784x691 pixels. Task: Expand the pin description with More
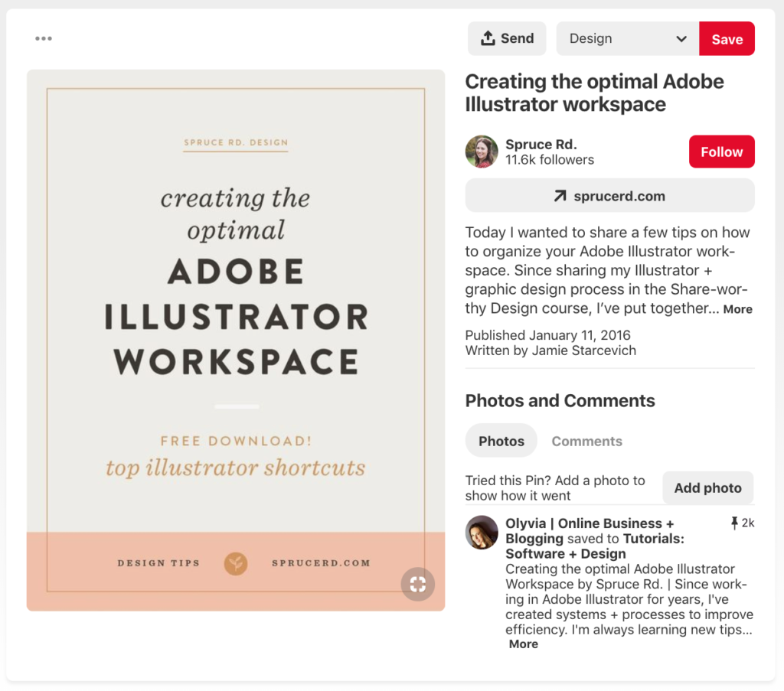(x=737, y=309)
